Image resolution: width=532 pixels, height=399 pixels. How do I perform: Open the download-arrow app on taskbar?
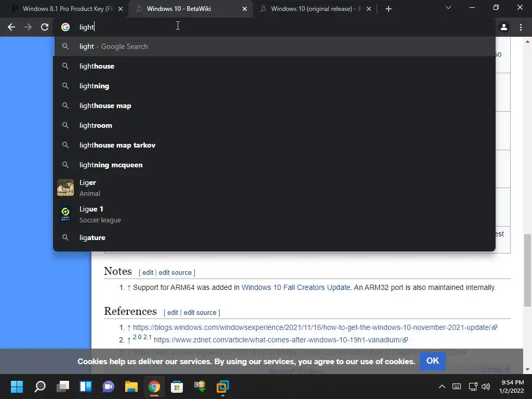coord(200,387)
